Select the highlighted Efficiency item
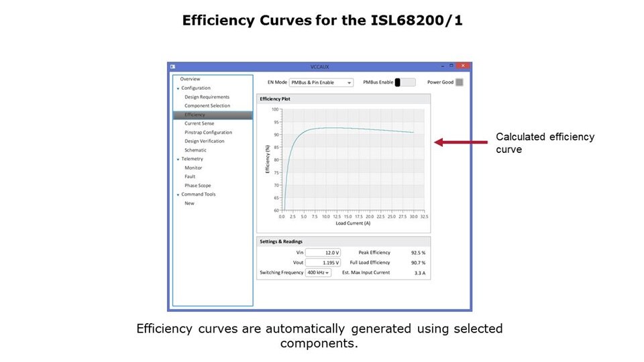 [213, 115]
